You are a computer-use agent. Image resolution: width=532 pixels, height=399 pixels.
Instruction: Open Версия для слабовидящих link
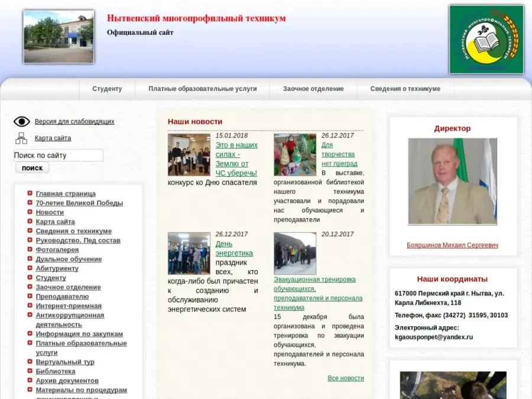74,122
